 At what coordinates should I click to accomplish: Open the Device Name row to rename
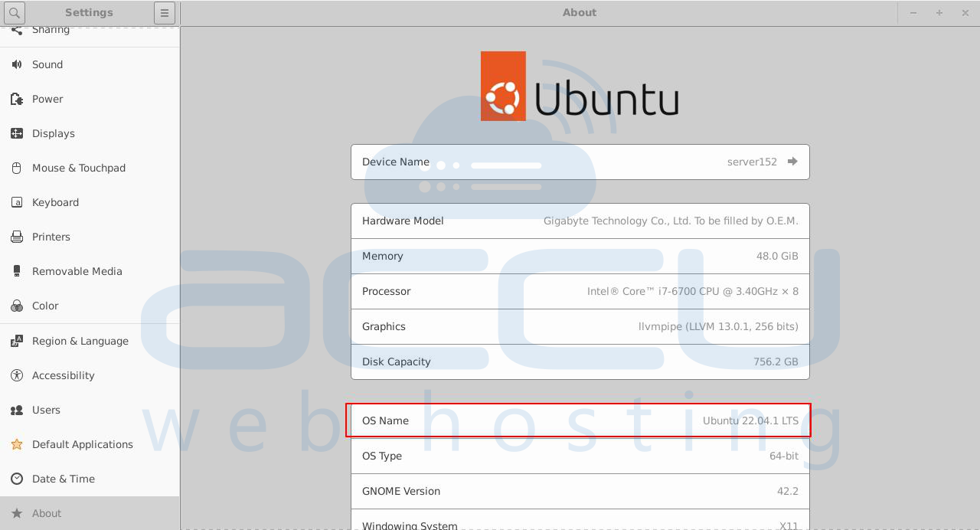click(580, 162)
